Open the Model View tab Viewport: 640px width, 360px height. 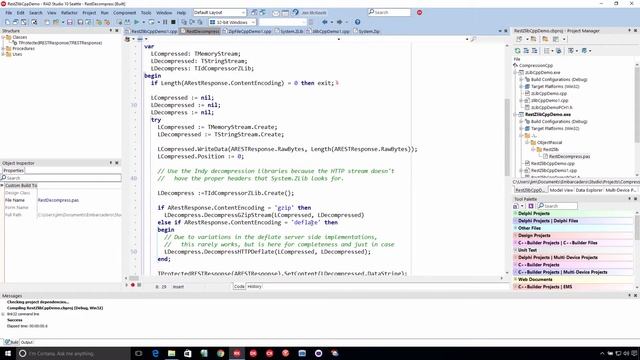[x=561, y=190]
